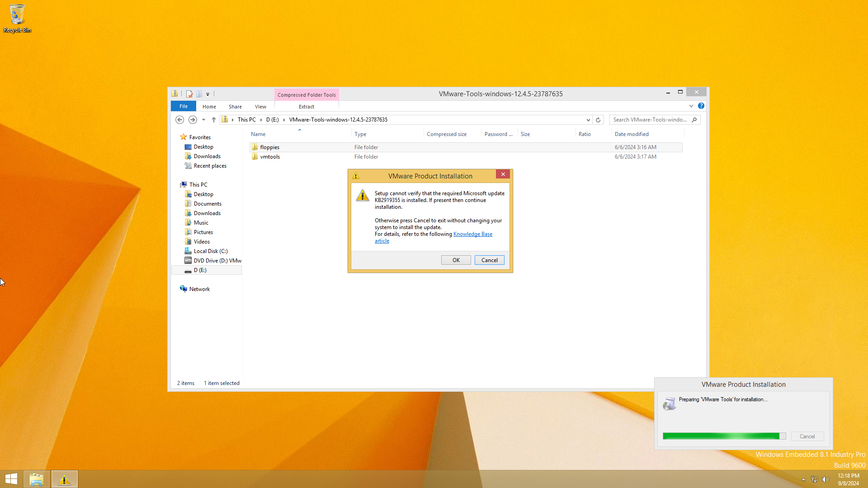Viewport: 868px width, 488px height.
Task: Select Local Disk (C:) in navigation pane
Action: click(x=210, y=251)
